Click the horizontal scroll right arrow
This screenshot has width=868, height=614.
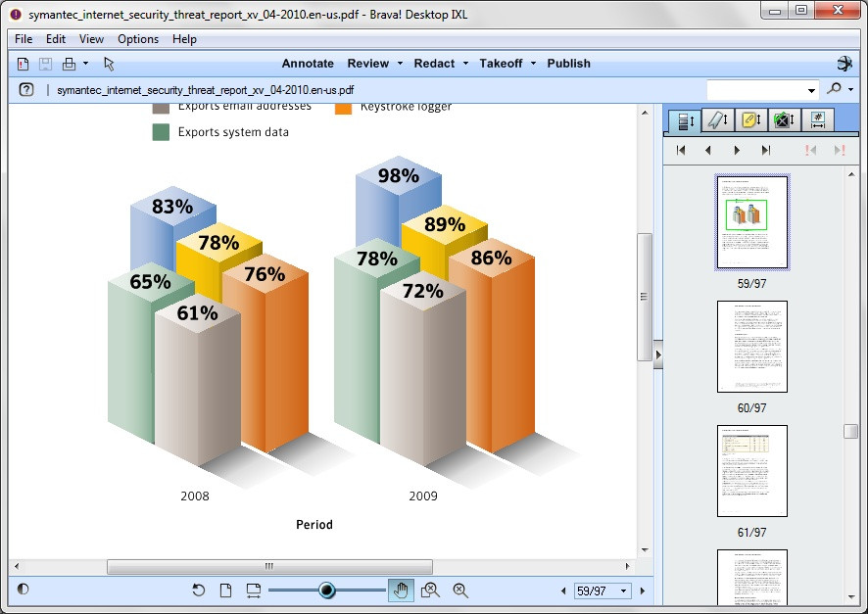click(627, 566)
